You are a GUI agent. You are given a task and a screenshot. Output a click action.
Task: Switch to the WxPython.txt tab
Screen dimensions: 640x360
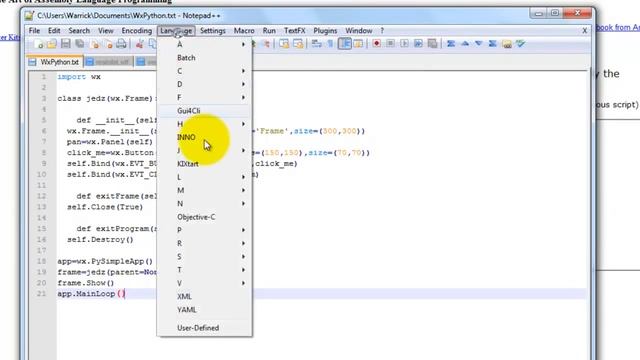(x=56, y=62)
